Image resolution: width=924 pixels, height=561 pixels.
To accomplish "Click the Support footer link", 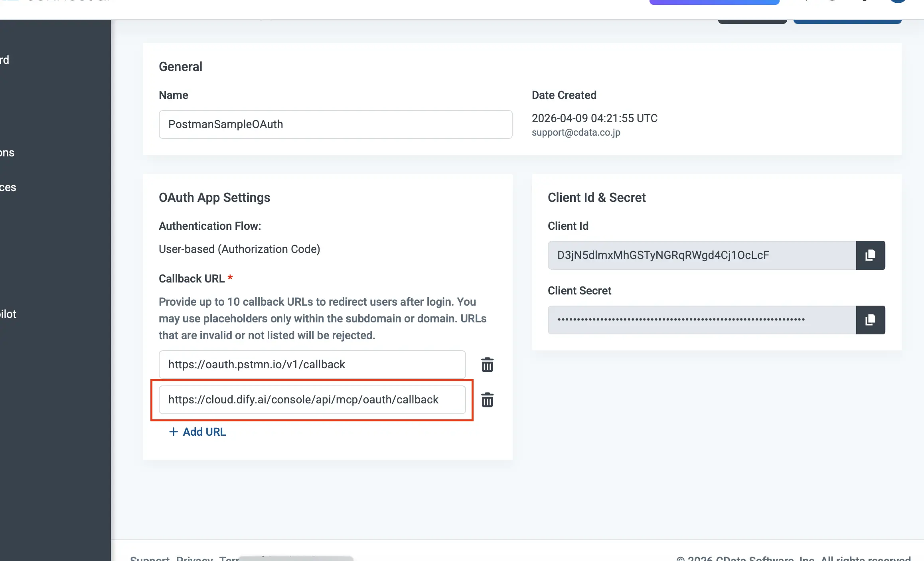I will point(150,559).
